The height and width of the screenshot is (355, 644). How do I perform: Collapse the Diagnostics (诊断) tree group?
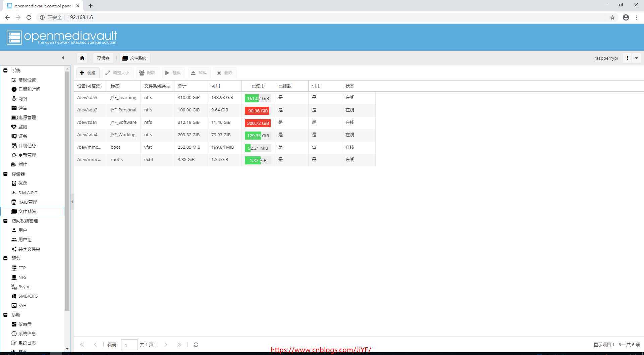[x=5, y=315]
